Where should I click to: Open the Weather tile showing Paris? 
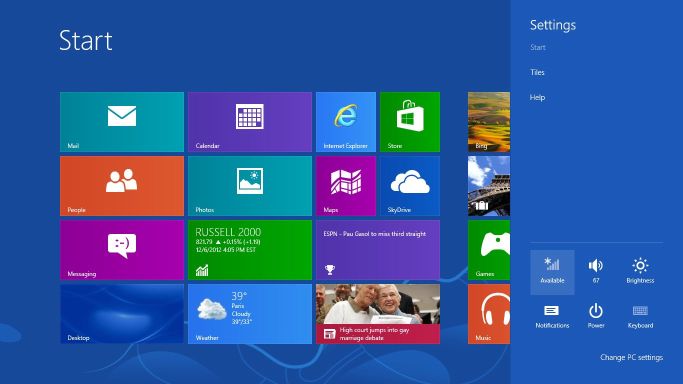[x=250, y=314]
